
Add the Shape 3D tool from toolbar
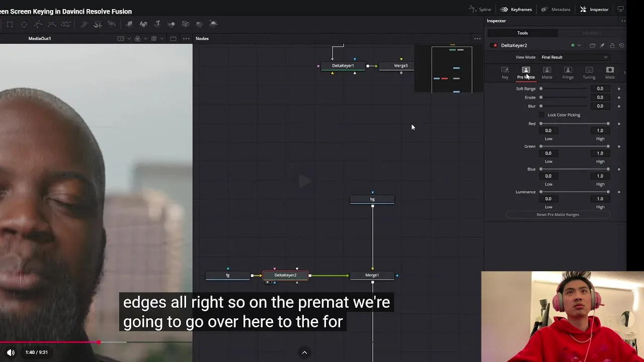[x=143, y=24]
